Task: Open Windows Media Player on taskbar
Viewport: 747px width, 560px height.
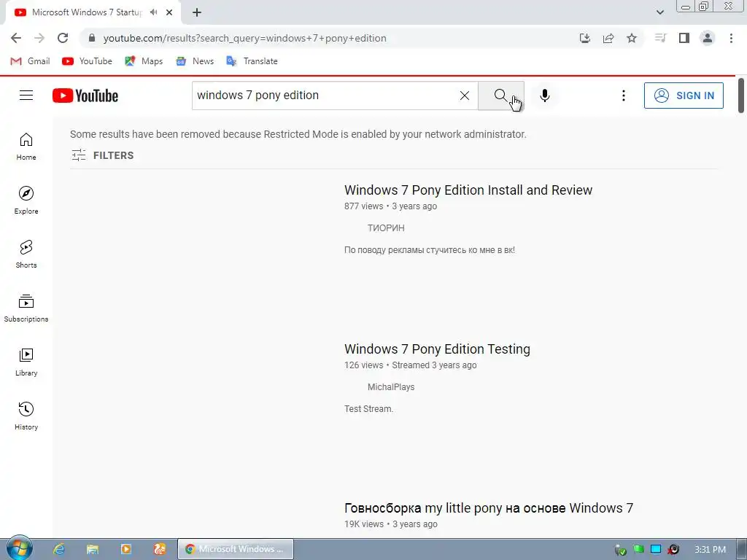Action: tap(126, 549)
